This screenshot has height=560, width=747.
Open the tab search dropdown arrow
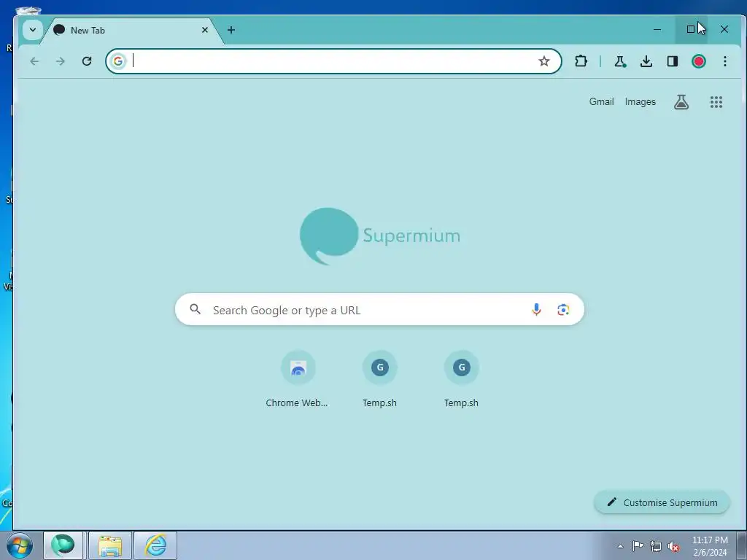coord(32,29)
